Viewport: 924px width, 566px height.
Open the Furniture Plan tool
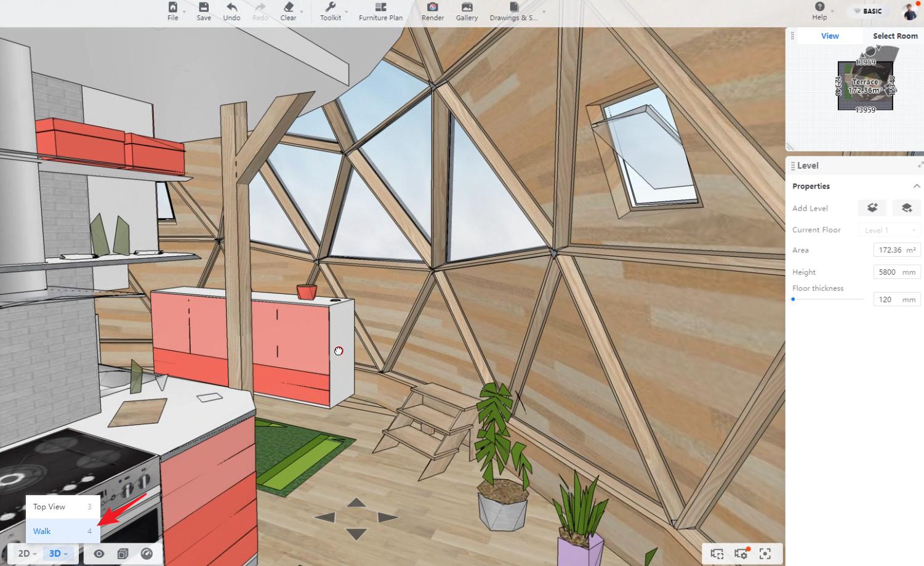coord(380,11)
